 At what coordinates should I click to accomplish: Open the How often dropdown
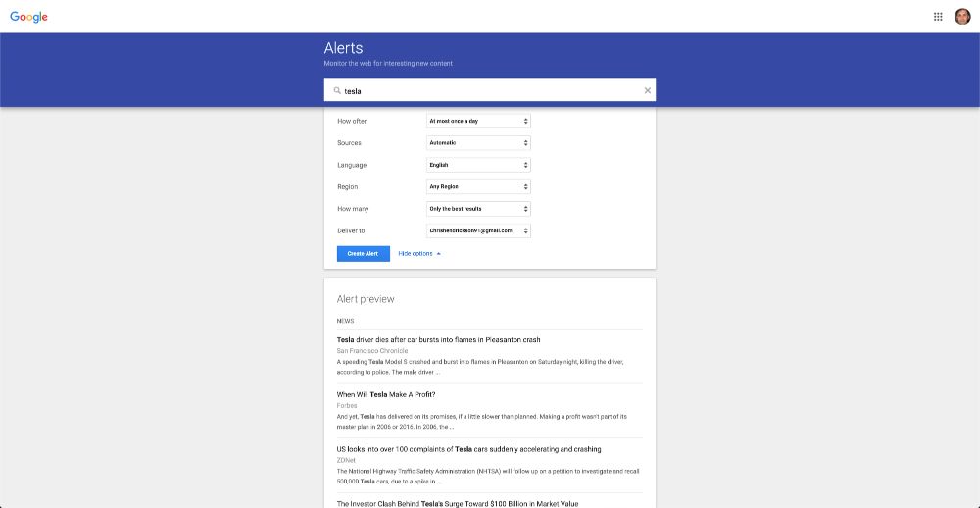click(x=478, y=121)
